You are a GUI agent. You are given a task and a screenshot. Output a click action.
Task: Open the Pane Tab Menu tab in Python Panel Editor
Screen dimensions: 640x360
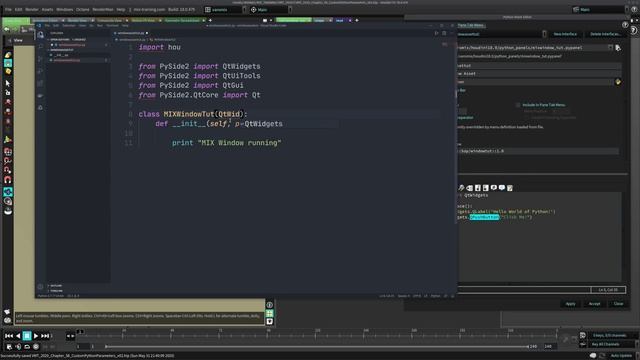pyautogui.click(x=471, y=25)
